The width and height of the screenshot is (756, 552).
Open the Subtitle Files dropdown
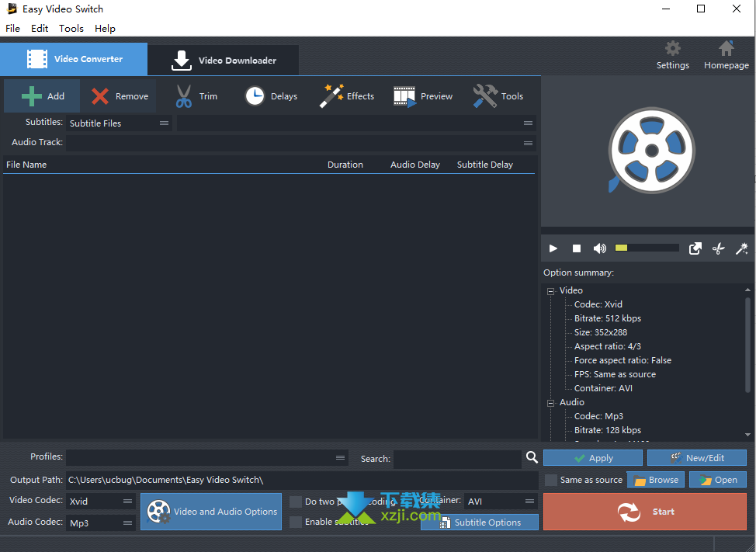point(119,123)
